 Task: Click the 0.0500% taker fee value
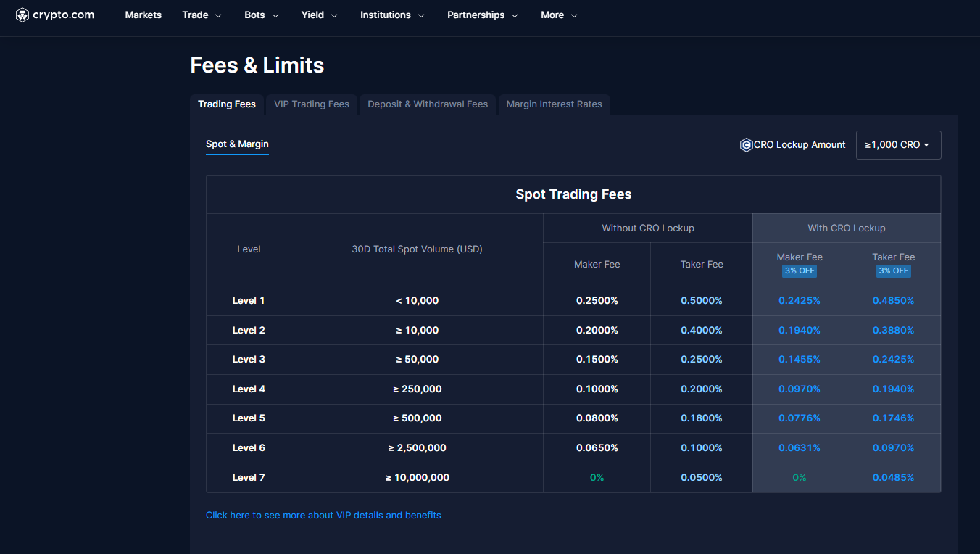click(x=702, y=477)
